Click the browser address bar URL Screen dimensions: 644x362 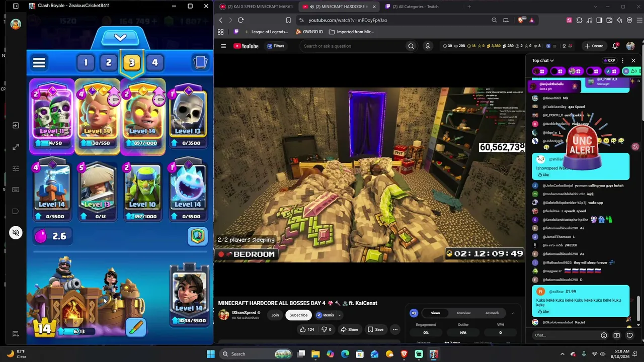point(348,20)
